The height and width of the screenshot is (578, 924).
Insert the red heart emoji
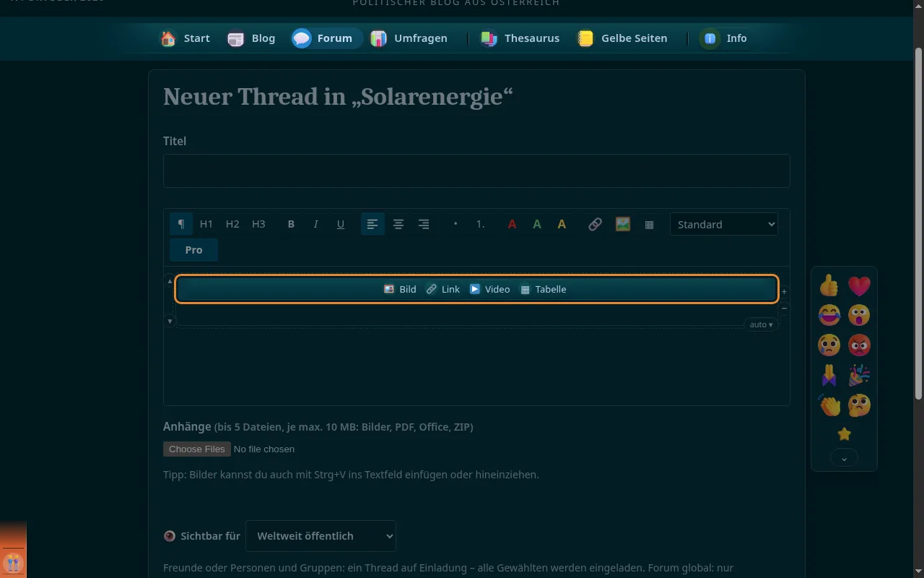coord(859,285)
